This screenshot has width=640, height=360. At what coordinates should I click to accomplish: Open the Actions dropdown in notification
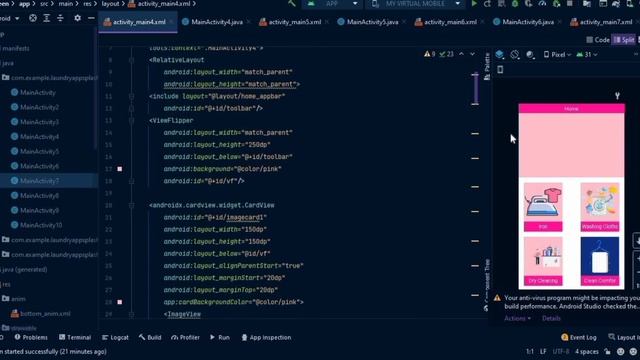pyautogui.click(x=517, y=318)
